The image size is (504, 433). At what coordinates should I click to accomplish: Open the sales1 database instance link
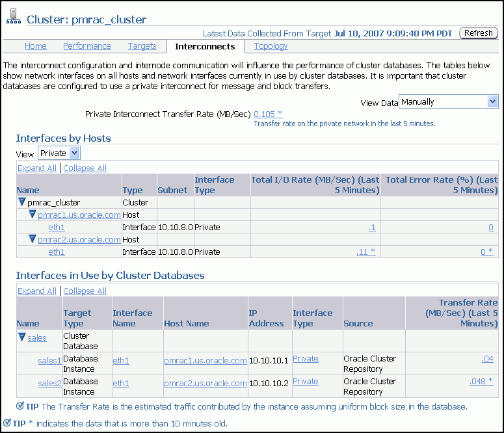coord(49,360)
